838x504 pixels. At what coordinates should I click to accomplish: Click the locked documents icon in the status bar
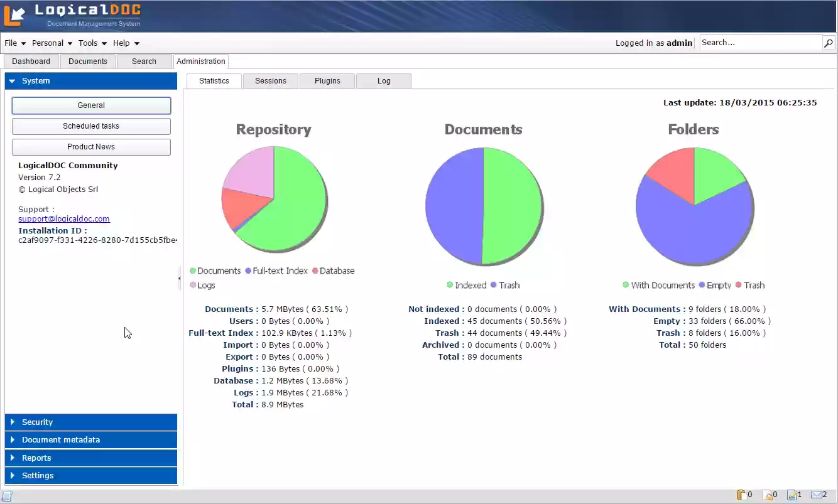767,495
